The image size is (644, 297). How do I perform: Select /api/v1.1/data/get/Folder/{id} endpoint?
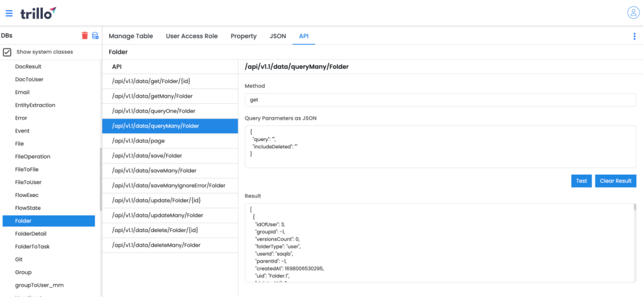tap(170, 81)
